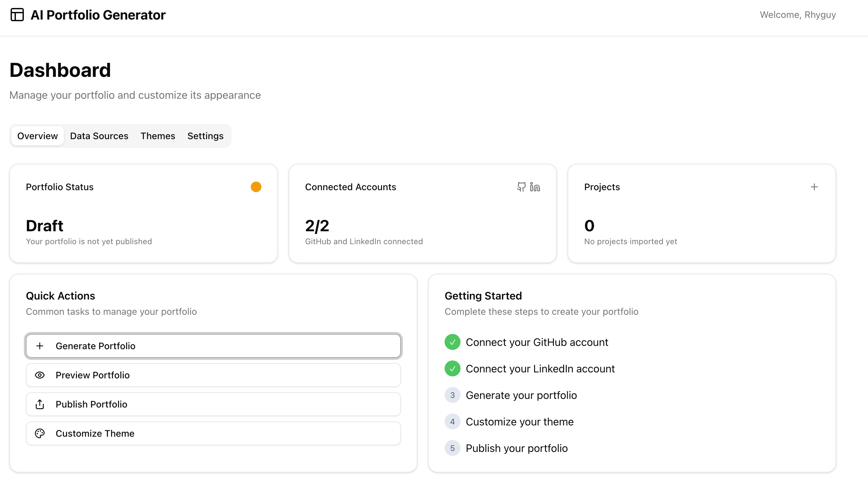Click the plus icon beside Generate Portfolio

click(x=40, y=346)
